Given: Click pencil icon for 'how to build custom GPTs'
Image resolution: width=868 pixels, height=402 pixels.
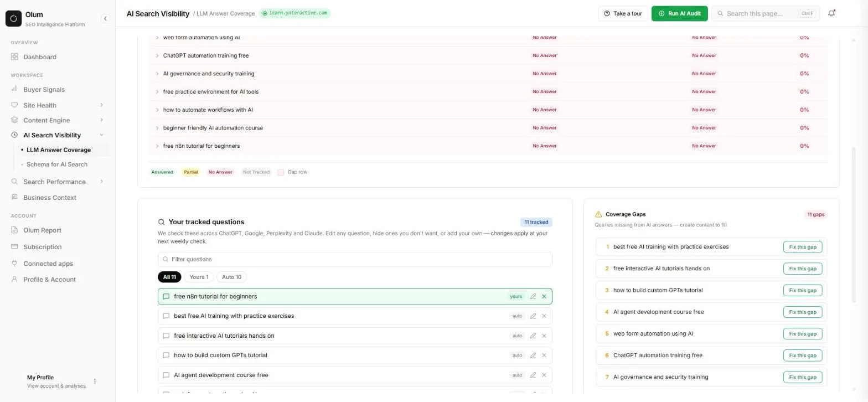Looking at the screenshot, I should tap(533, 355).
